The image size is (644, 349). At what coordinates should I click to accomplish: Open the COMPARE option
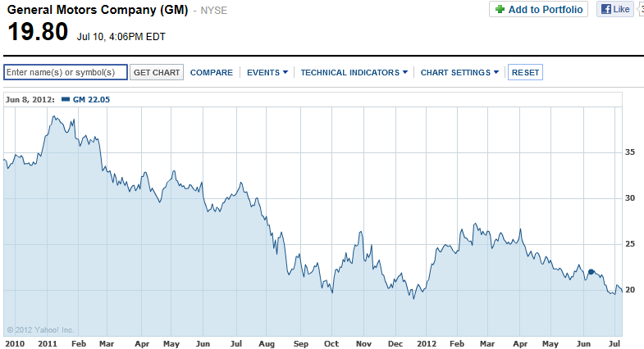(212, 72)
